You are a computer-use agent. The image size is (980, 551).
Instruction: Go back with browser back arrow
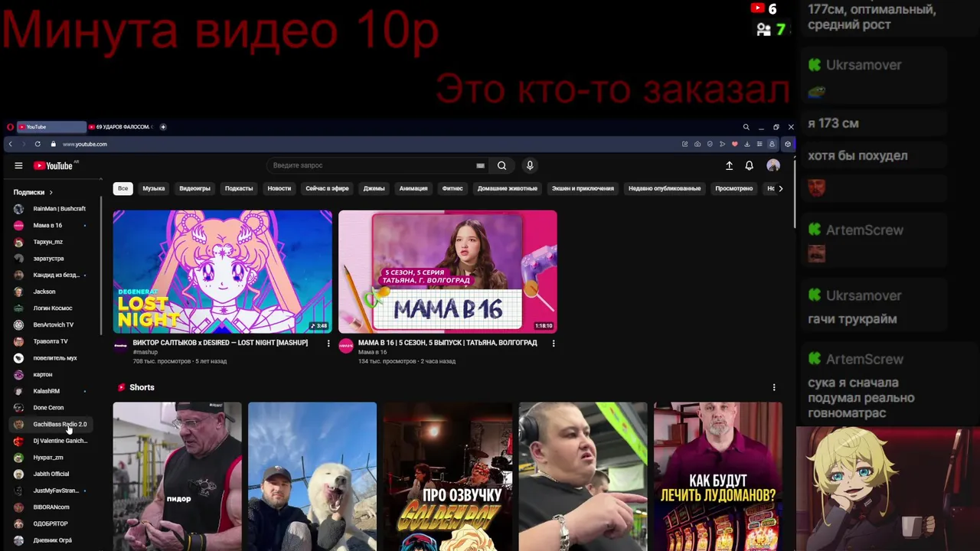[10, 144]
